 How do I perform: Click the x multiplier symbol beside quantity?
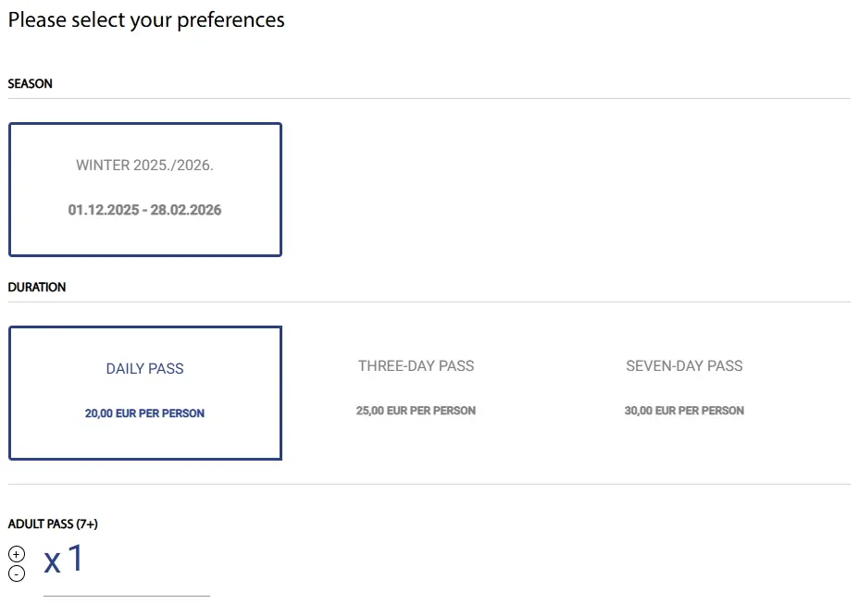52,561
